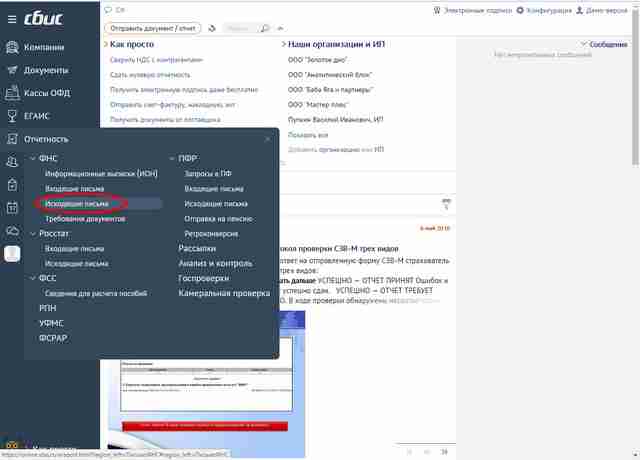Screen dimensions: 640x460
Task: Open Документы from the sidebar
Action: pos(46,70)
